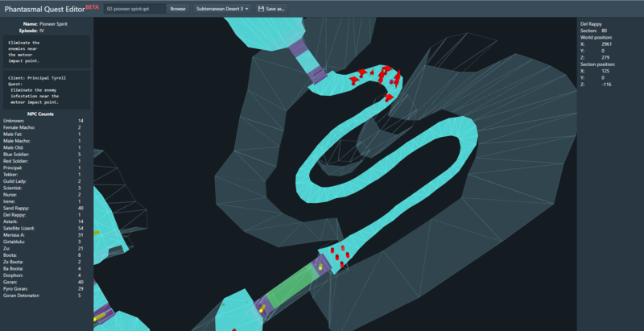Click the Goran count row

click(x=43, y=282)
